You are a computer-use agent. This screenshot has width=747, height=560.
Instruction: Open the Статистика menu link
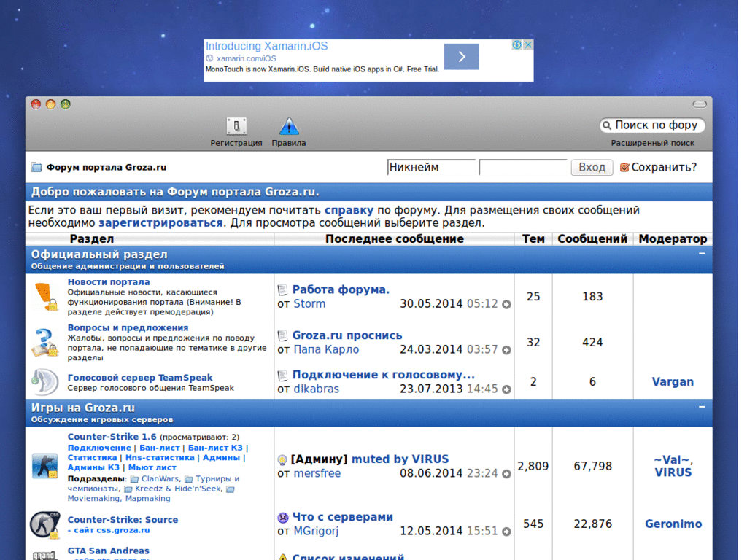tap(92, 458)
